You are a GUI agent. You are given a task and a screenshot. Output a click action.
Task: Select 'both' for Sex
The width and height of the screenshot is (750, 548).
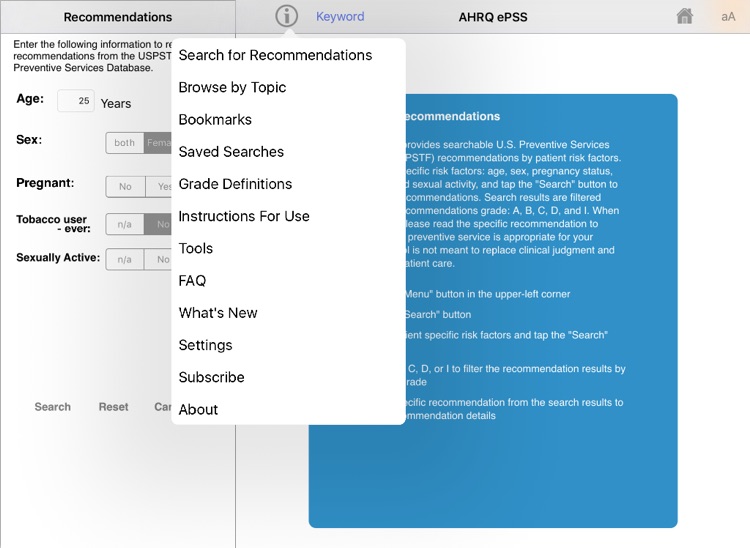124,142
